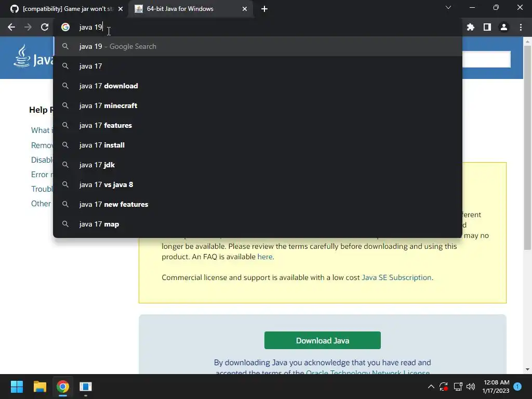The image size is (532, 399).
Task: Click the Google icon in address bar
Action: tap(65, 27)
